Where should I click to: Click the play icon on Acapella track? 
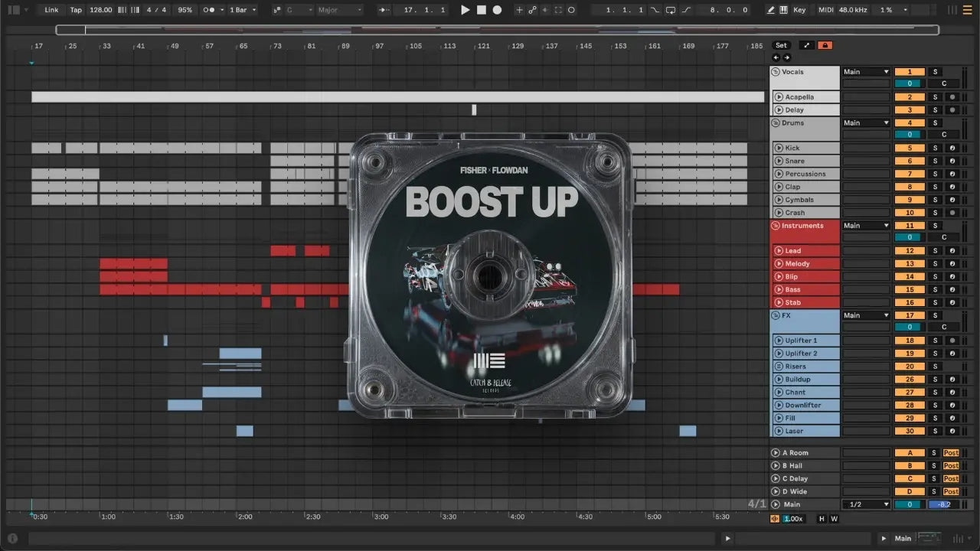[x=778, y=97]
